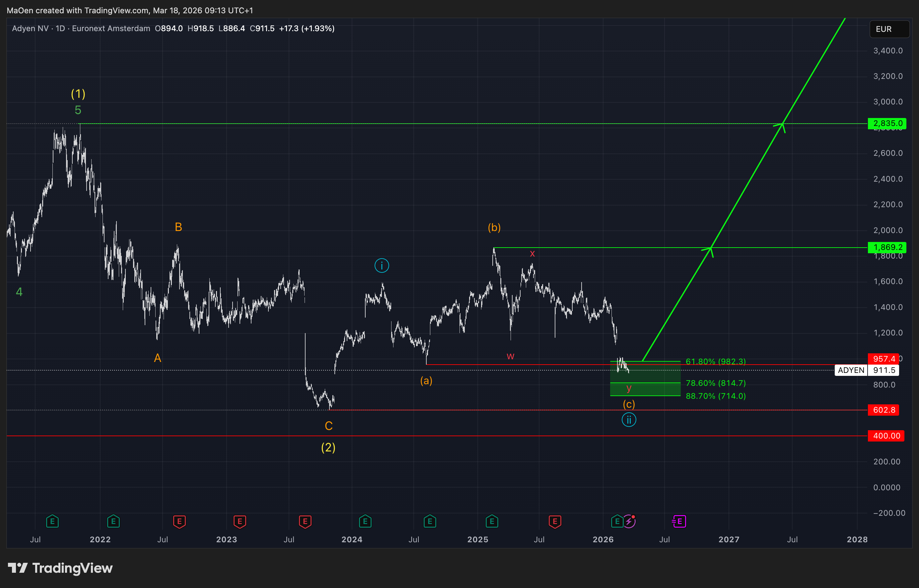
Task: Click the 78.60% (814.7) Fibonacci label
Action: click(x=715, y=383)
